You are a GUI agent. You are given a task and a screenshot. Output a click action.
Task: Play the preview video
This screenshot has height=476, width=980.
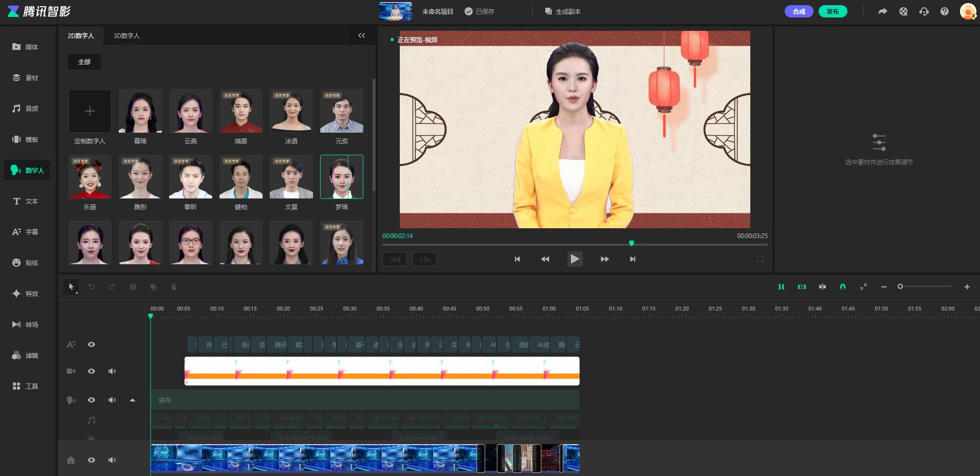pos(575,259)
